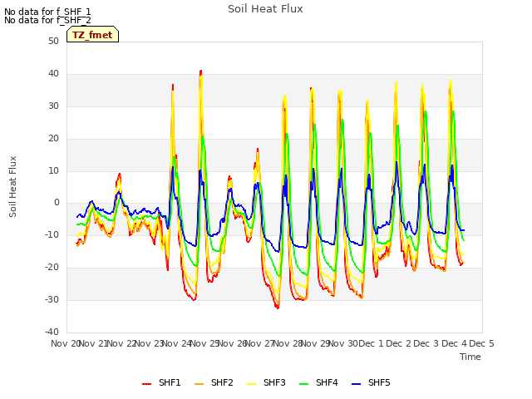Click the vertical Soil Heat Flux axis label

point(12,186)
